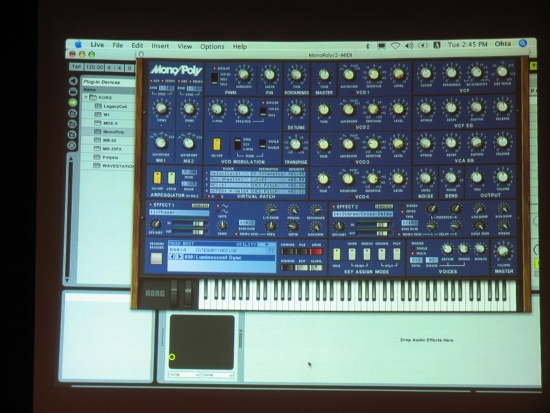The width and height of the screenshot is (550, 413).
Task: Click the MS-20 plug-in device icon
Action: click(x=98, y=140)
